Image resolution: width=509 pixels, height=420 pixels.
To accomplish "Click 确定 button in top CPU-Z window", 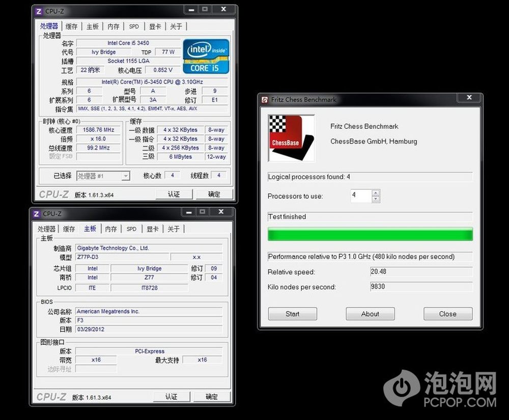I will pyautogui.click(x=214, y=194).
